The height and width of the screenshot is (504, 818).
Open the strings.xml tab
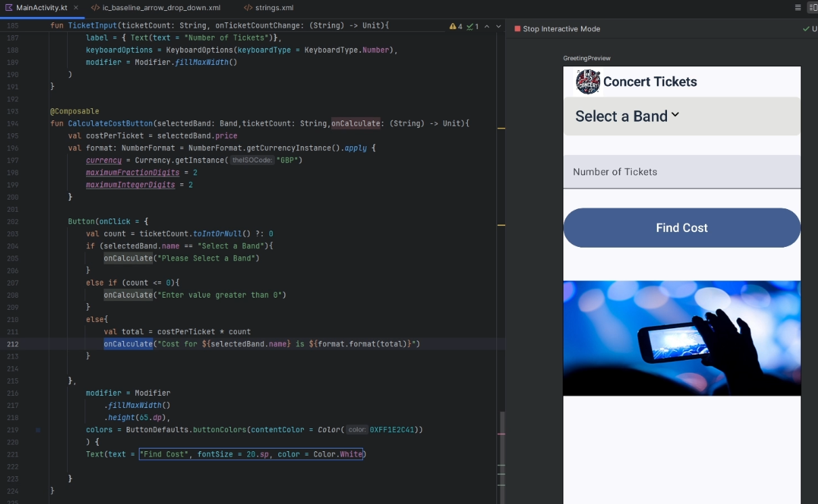pos(269,7)
